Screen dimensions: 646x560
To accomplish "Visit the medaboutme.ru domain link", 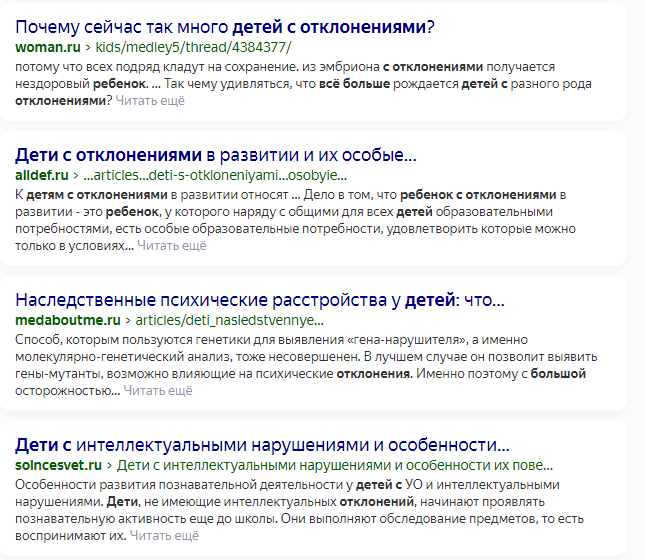I will point(68,320).
